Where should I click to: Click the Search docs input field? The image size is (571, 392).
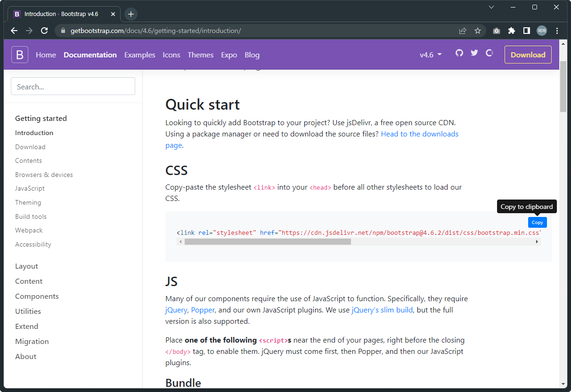click(x=73, y=87)
